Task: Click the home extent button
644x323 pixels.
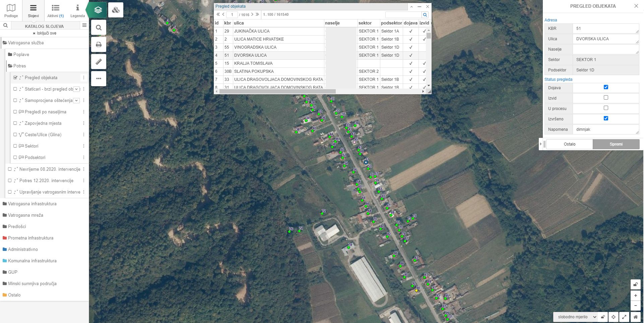Action: pos(636,317)
